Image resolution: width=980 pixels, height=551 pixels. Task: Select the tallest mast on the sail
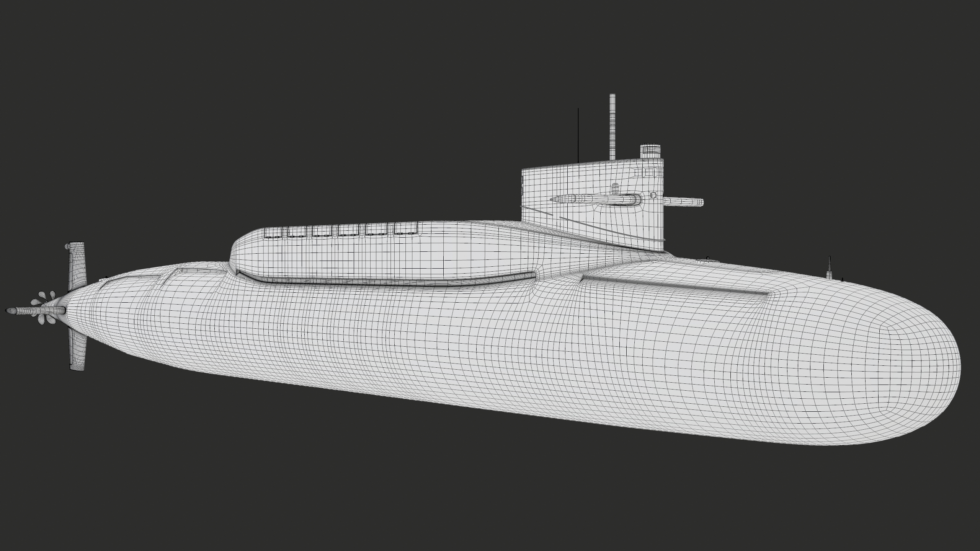coord(613,127)
